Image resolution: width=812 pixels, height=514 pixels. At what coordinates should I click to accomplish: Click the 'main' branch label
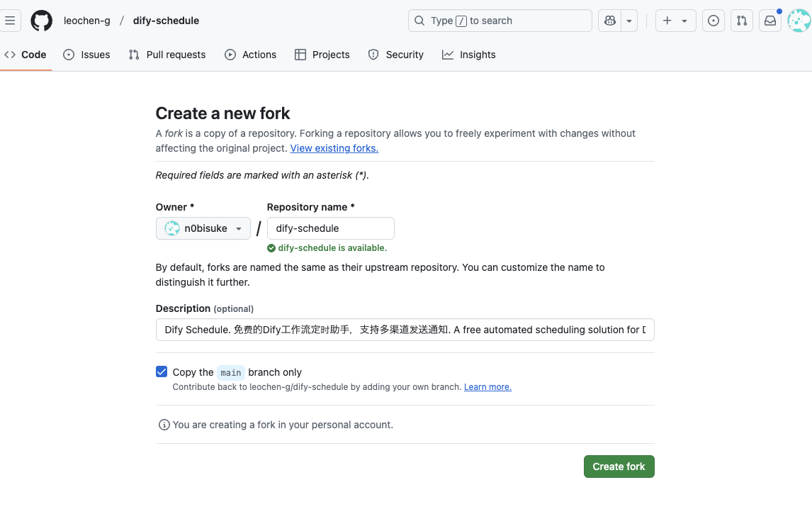click(x=230, y=372)
